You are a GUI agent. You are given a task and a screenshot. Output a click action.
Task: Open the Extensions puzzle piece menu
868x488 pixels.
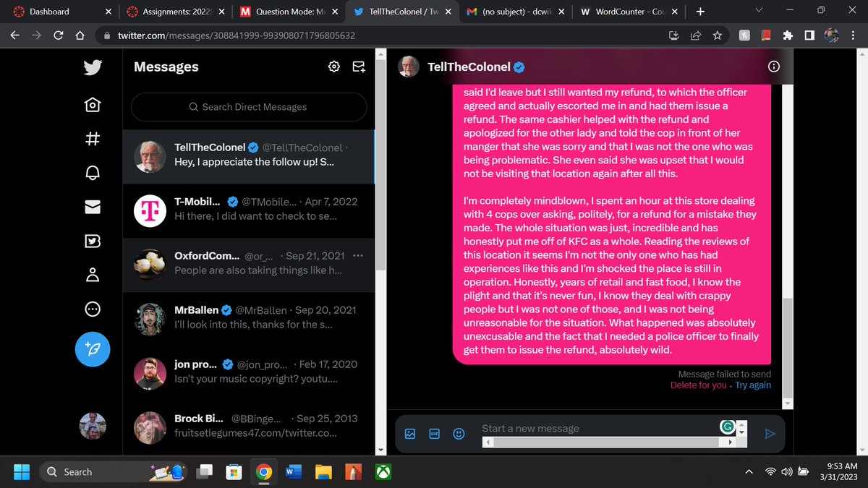pyautogui.click(x=788, y=35)
